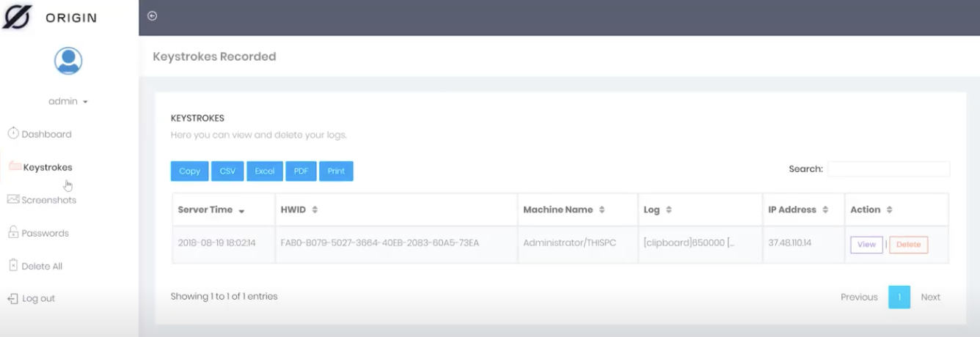Sort by Action column
The image size is (980, 337).
(896, 210)
